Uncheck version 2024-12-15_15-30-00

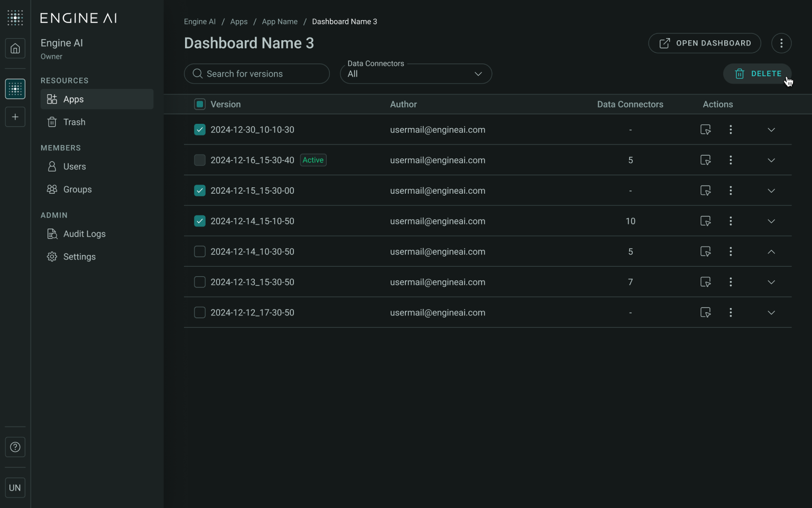(200, 190)
